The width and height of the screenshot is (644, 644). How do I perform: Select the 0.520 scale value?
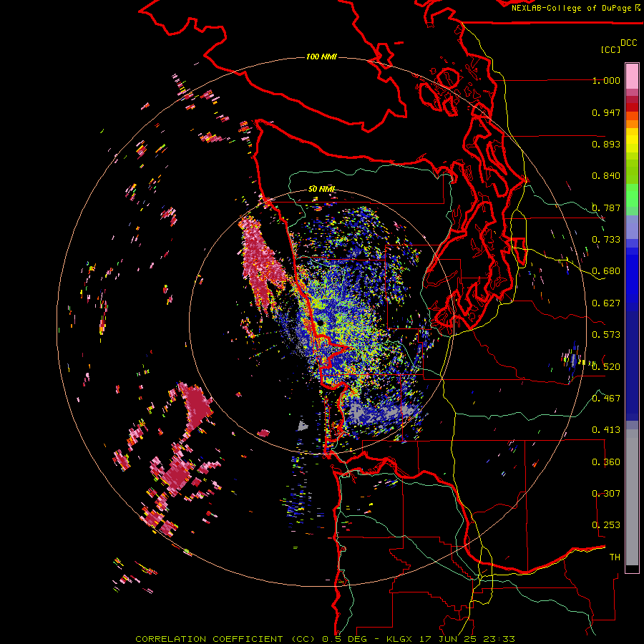[x=606, y=367]
